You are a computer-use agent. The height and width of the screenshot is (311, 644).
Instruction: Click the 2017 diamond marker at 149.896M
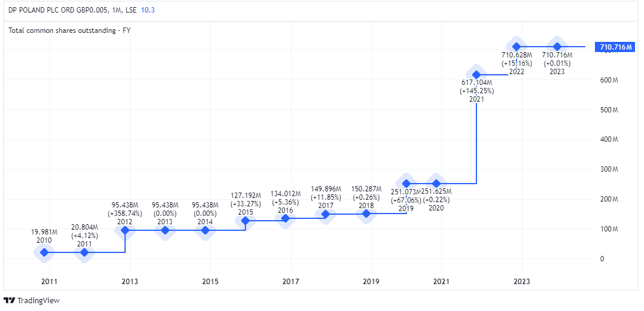coord(326,214)
